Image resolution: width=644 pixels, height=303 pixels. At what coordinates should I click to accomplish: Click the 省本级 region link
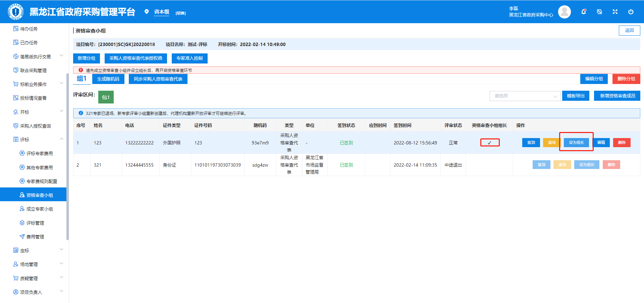[162, 12]
